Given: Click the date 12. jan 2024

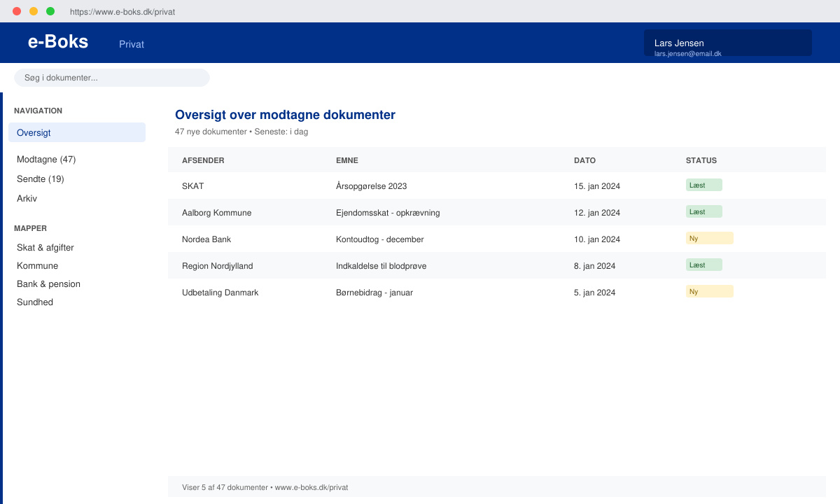Looking at the screenshot, I should click(x=597, y=213).
